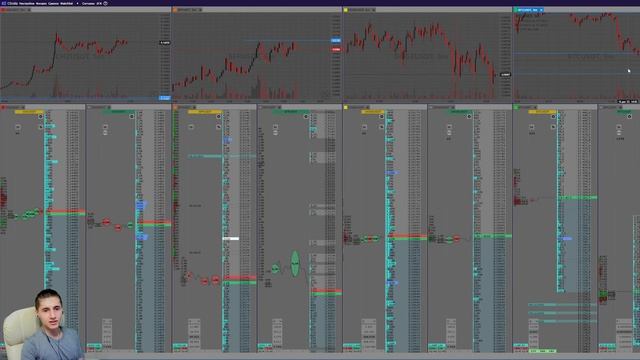The image size is (640, 360).
Task: Click the gray link icon of the second order book
Action: pyautogui.click(x=89, y=107)
